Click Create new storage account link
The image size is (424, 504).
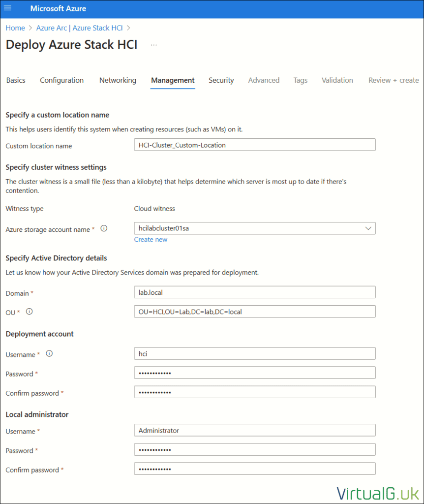[151, 240]
